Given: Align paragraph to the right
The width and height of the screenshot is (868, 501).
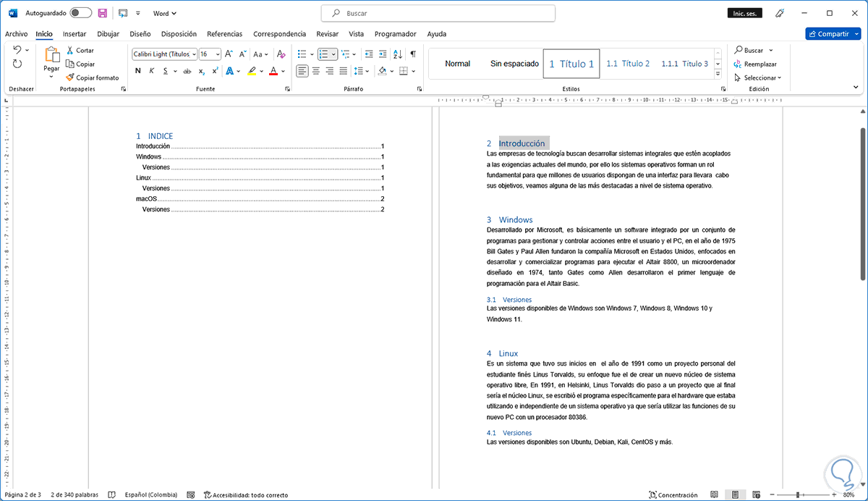Looking at the screenshot, I should pyautogui.click(x=329, y=71).
